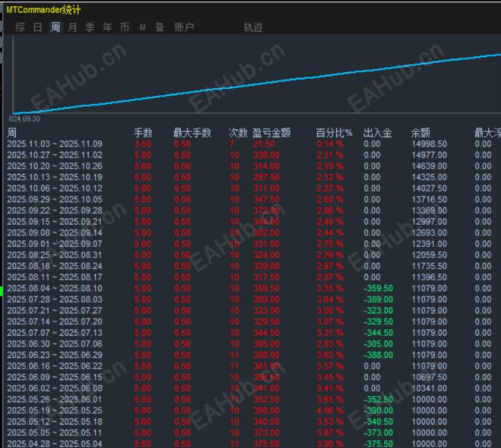Click withdrawal value -352.50
This screenshot has width=501, height=448.
(x=379, y=399)
